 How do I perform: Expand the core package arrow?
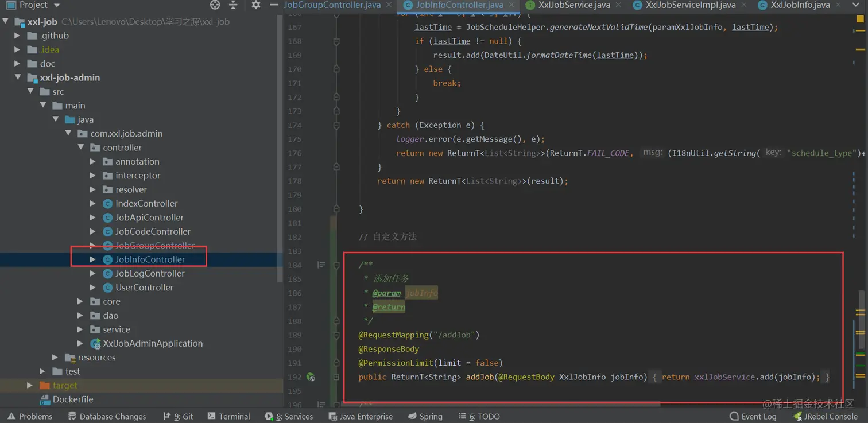80,301
